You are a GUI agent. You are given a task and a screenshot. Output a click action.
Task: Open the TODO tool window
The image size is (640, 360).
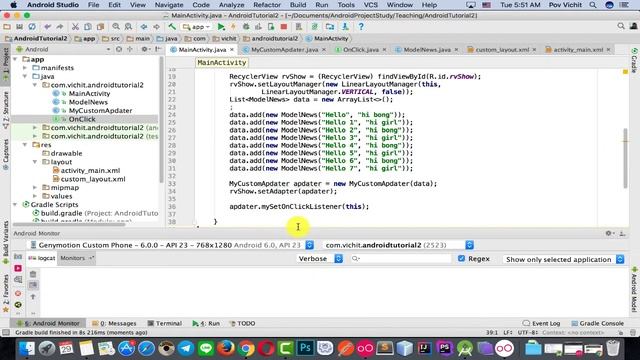coord(243,323)
